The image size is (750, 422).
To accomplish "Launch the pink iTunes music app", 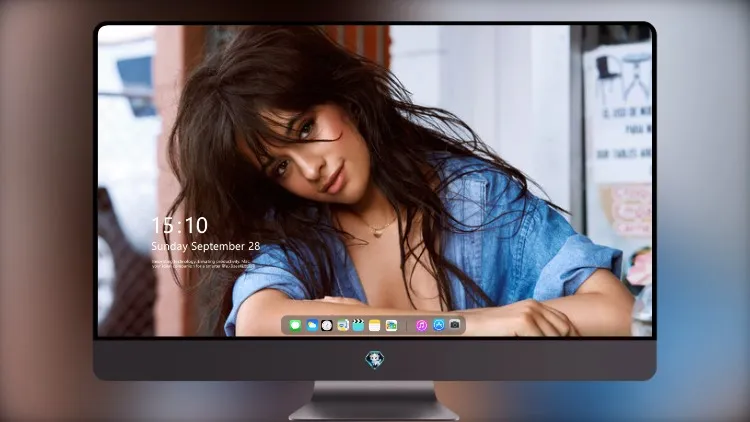I will tap(421, 325).
